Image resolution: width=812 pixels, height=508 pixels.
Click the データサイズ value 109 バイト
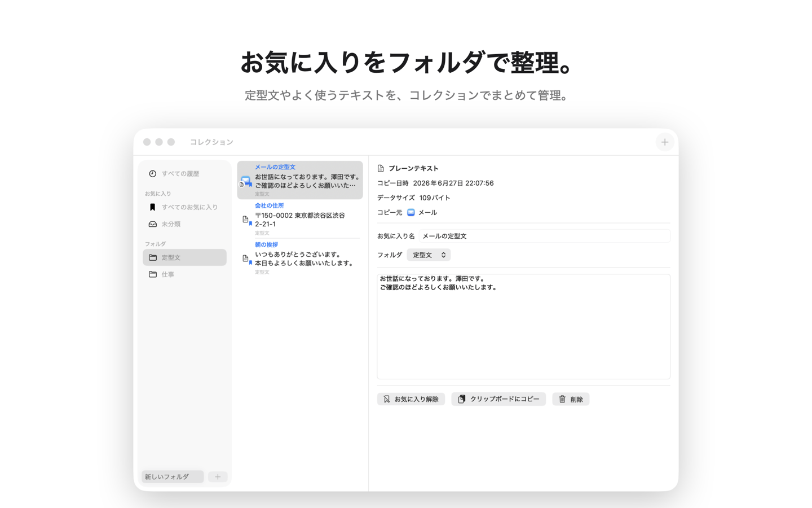(x=435, y=198)
